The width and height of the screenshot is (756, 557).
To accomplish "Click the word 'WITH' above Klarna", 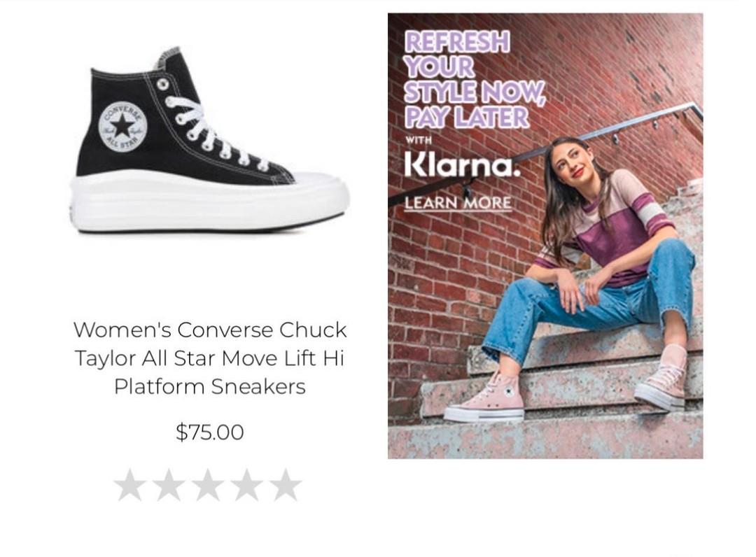I will click(419, 140).
